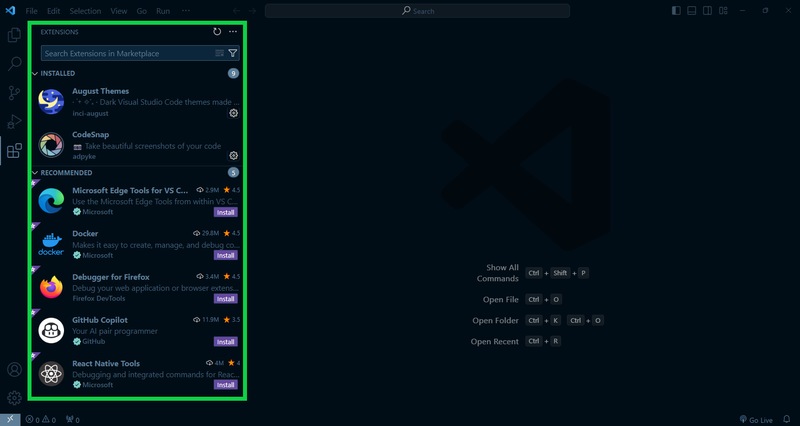This screenshot has width=800, height=426.
Task: Go back with navigation arrow
Action: (236, 11)
